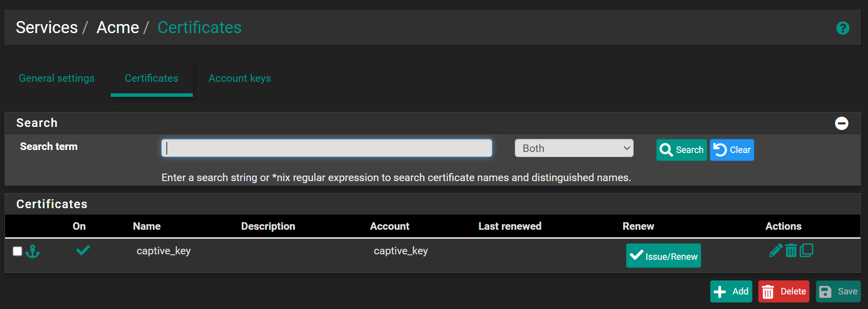
Task: Collapse the Search panel with the minus icon
Action: (841, 123)
